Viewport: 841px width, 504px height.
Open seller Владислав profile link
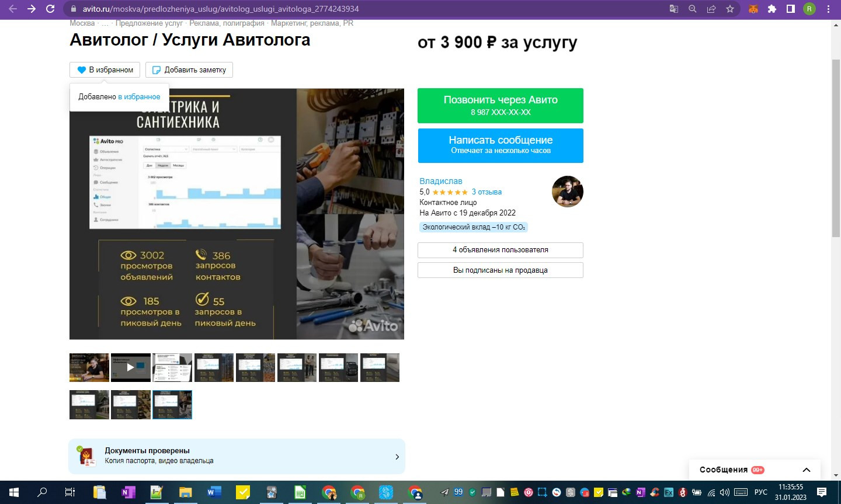tap(440, 181)
